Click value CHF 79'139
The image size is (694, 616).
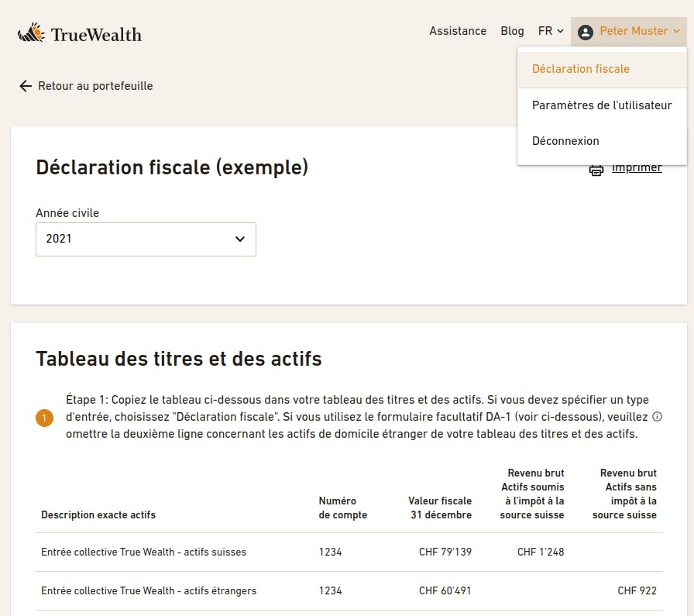pos(445,552)
